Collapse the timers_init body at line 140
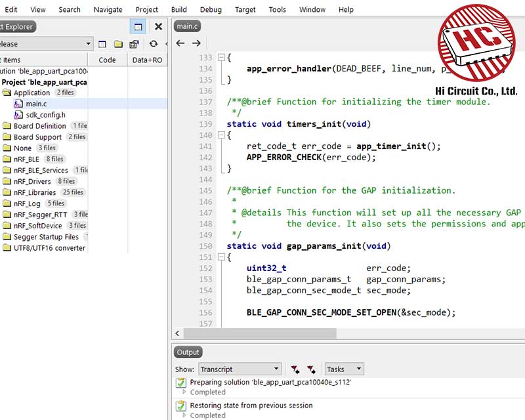The width and height of the screenshot is (525, 420). (x=221, y=135)
